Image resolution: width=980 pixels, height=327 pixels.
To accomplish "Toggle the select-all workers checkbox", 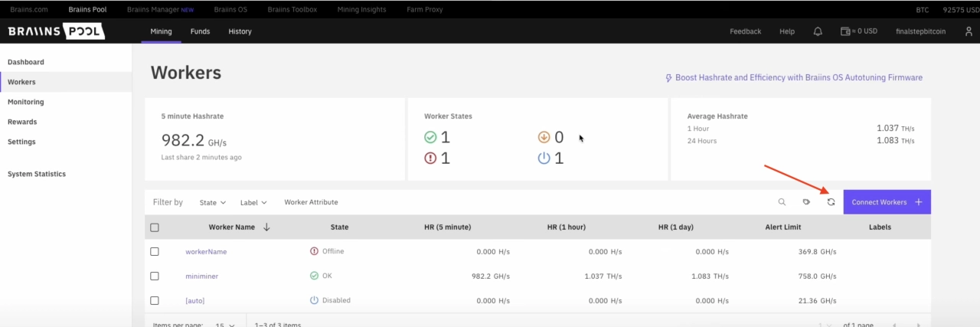I will [155, 227].
